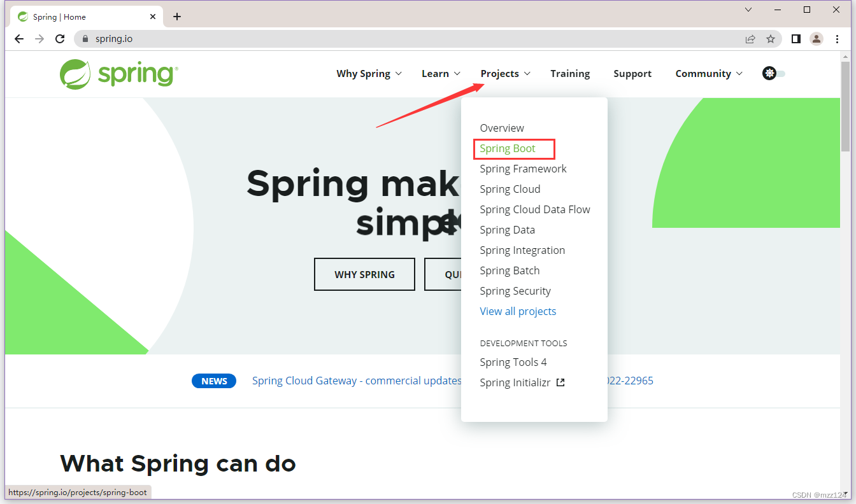The height and width of the screenshot is (504, 856).
Task: Click the gear icon of theme switch
Action: [x=769, y=73]
